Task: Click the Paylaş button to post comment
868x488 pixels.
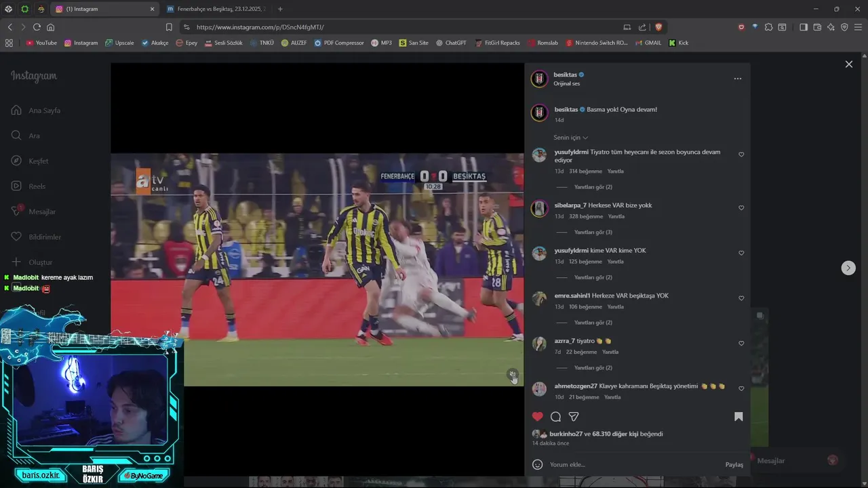Action: [x=734, y=465]
